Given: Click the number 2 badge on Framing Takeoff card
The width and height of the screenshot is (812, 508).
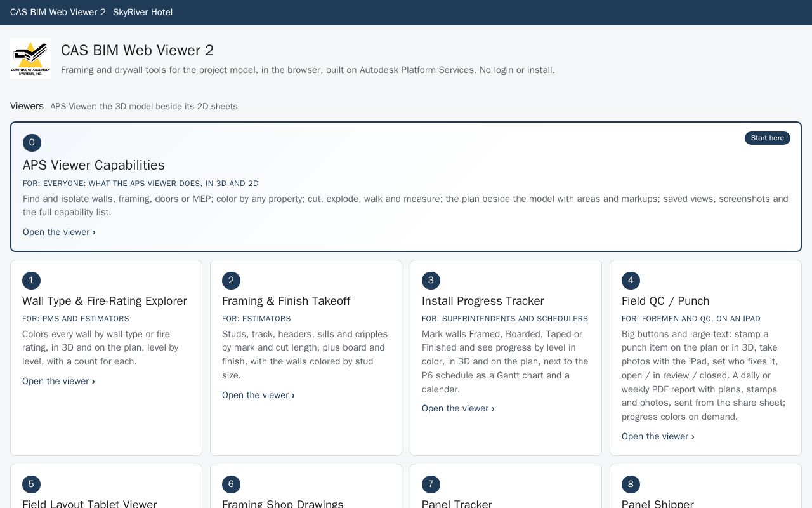Looking at the screenshot, I should [x=231, y=281].
